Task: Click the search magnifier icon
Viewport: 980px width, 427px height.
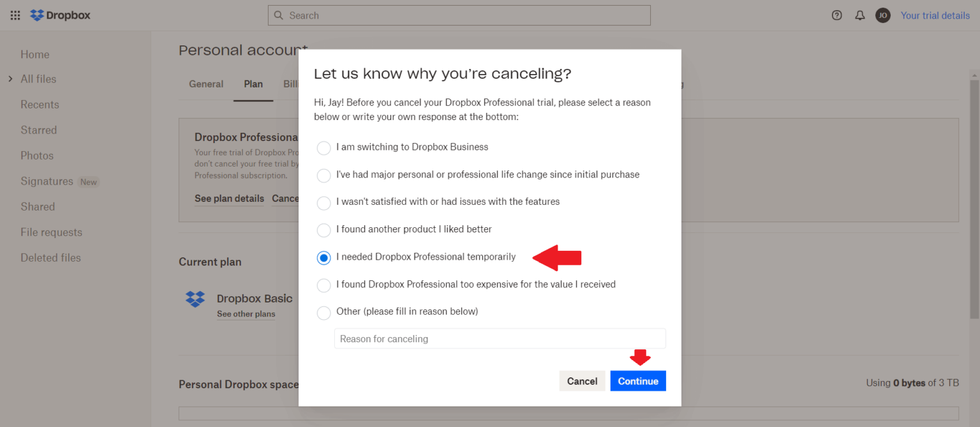Action: [278, 15]
